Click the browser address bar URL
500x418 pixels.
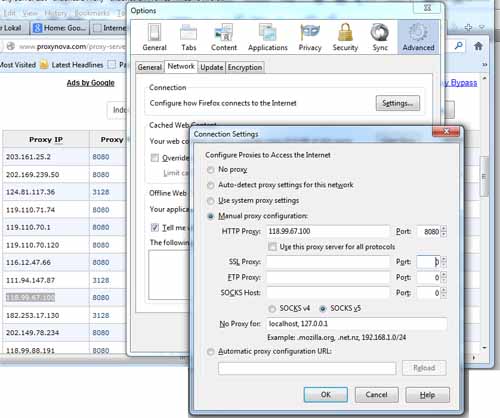[72, 47]
